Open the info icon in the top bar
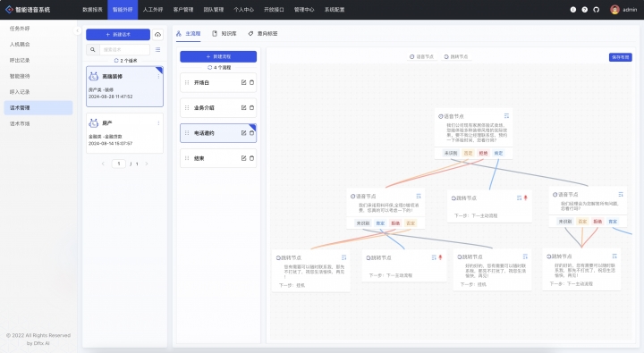The image size is (644, 353). (x=573, y=10)
